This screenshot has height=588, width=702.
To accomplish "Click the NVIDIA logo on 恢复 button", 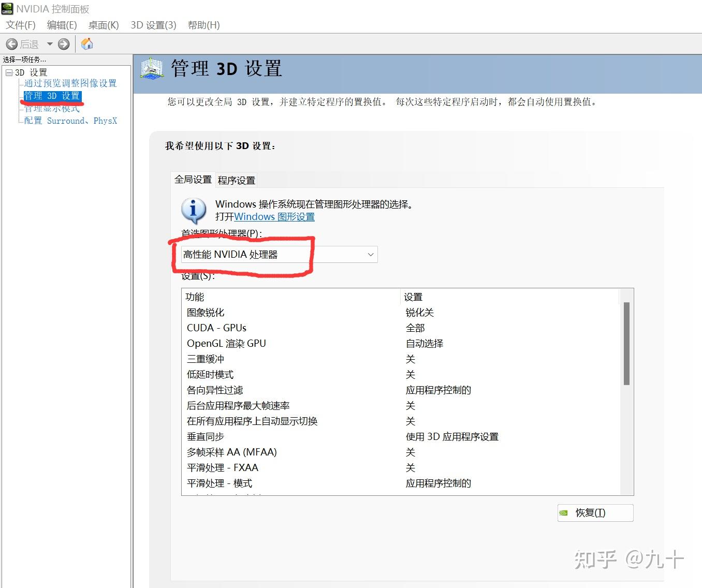I will pyautogui.click(x=564, y=513).
